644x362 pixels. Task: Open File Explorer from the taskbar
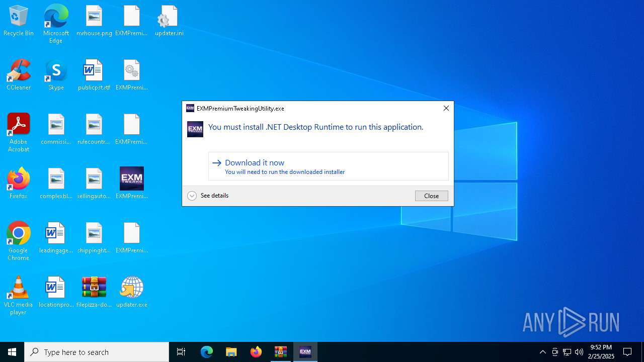point(231,352)
